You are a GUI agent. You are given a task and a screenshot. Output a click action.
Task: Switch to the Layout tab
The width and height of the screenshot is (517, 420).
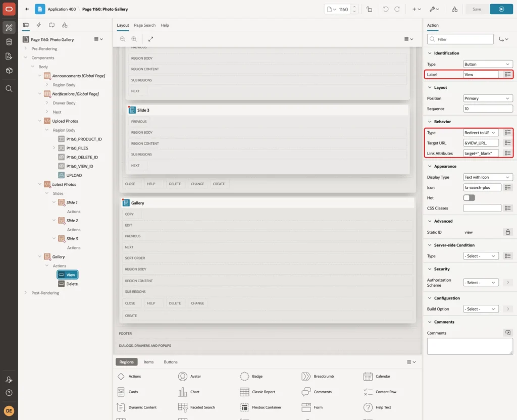(x=123, y=25)
